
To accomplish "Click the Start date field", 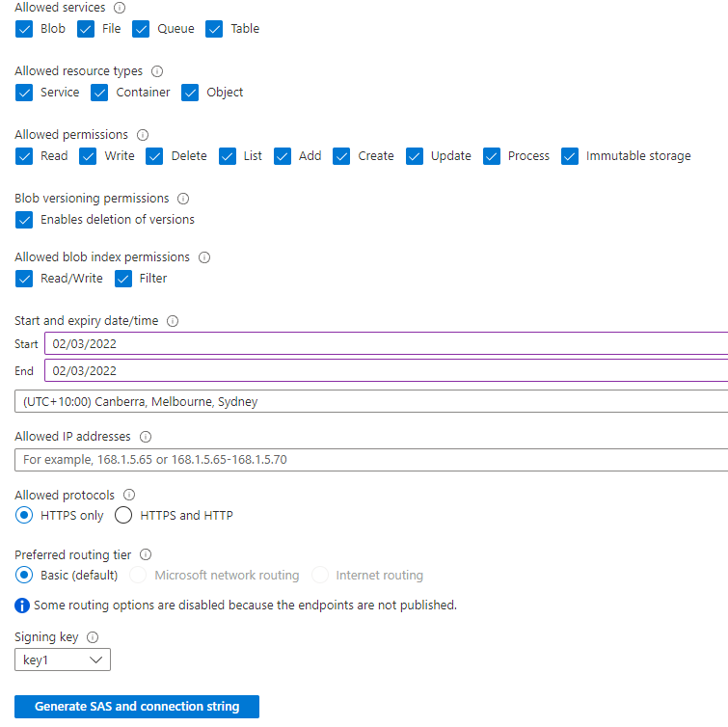I will (x=387, y=343).
